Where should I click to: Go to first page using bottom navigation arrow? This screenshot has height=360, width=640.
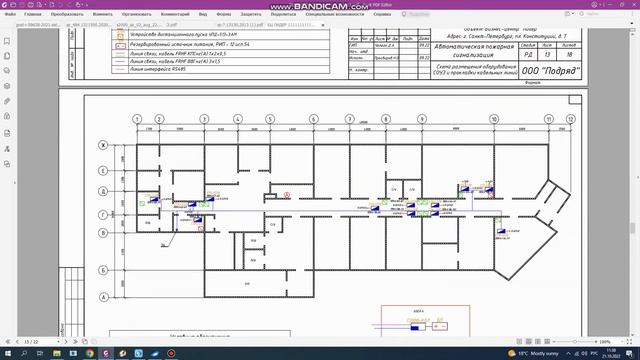[x=8, y=342]
